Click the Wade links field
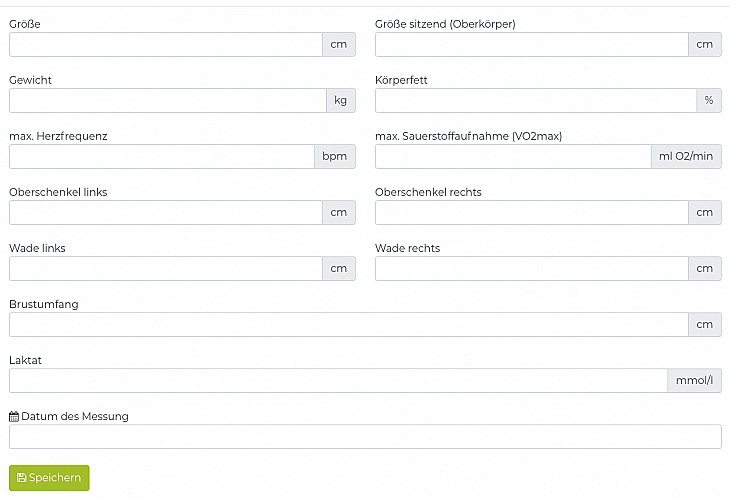 [x=165, y=269]
